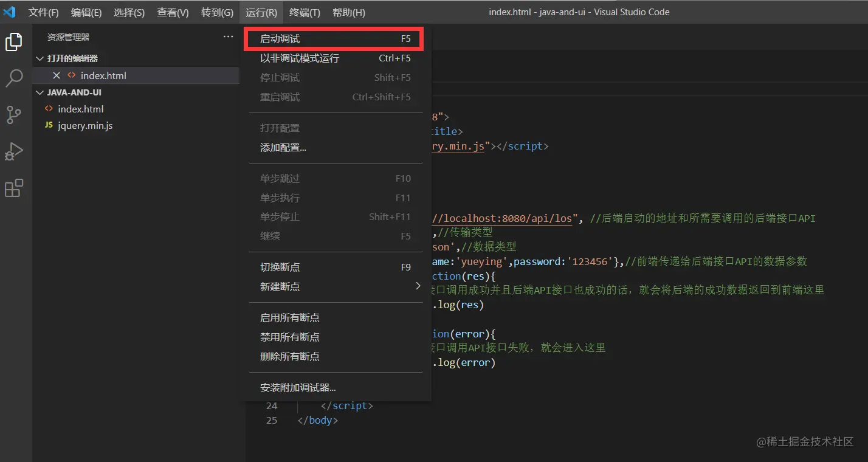Click the 单步执行 menu entry
The height and width of the screenshot is (462, 868).
(x=336, y=198)
